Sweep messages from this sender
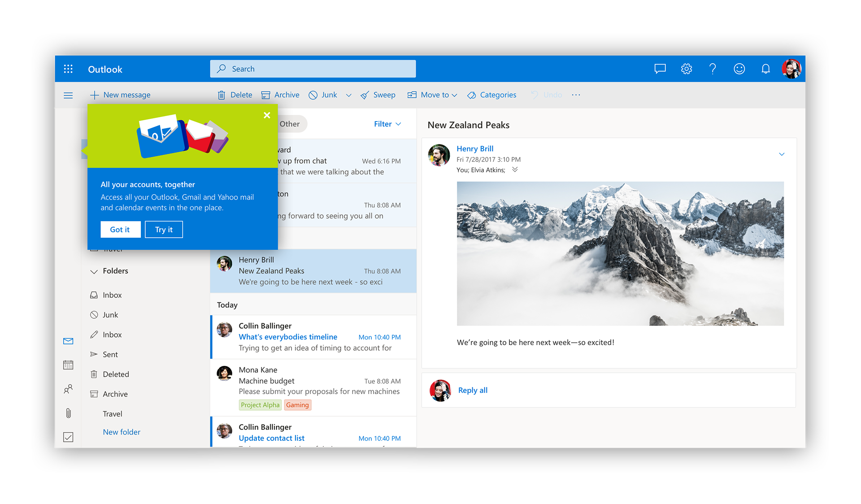This screenshot has width=861, height=504. coord(378,95)
